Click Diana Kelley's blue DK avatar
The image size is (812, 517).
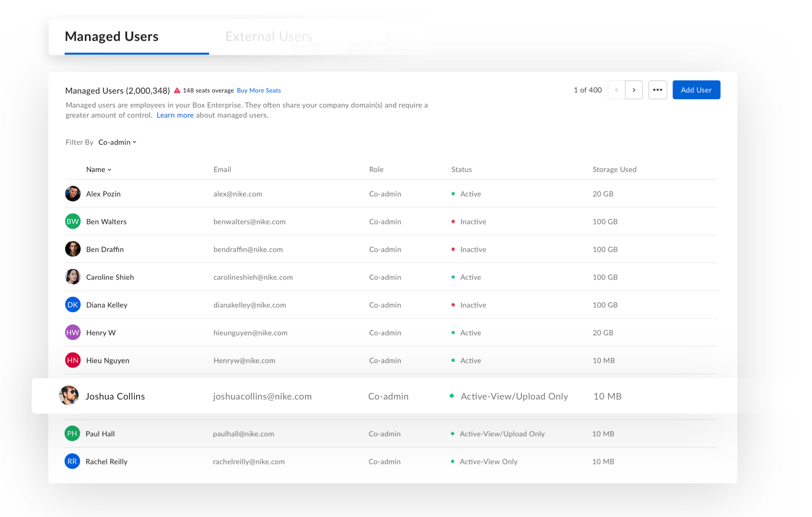73,305
